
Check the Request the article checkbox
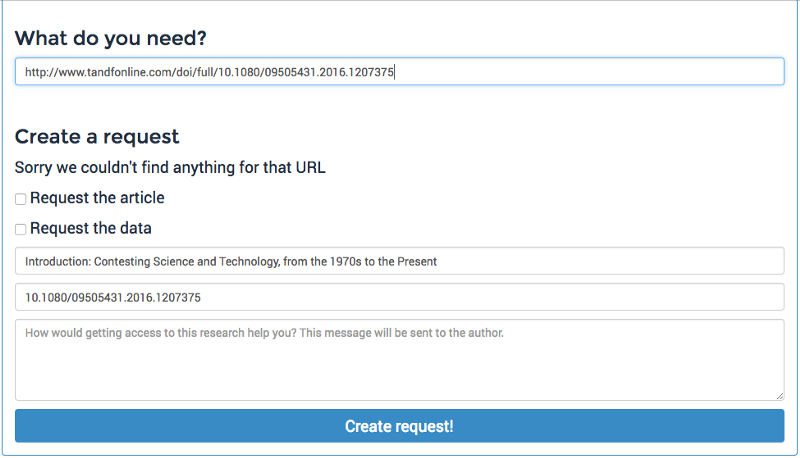pyautogui.click(x=20, y=199)
